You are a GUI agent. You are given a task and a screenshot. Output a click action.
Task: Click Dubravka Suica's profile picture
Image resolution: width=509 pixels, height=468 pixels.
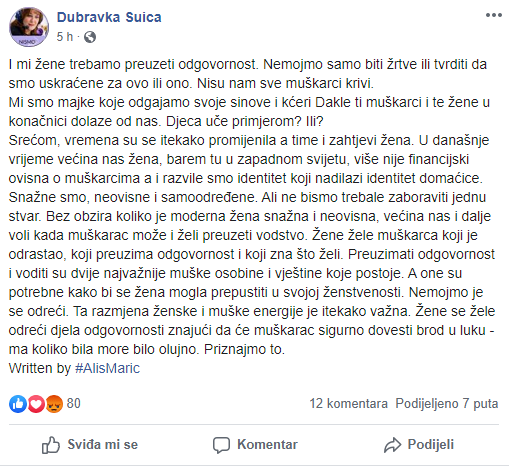coord(29,27)
